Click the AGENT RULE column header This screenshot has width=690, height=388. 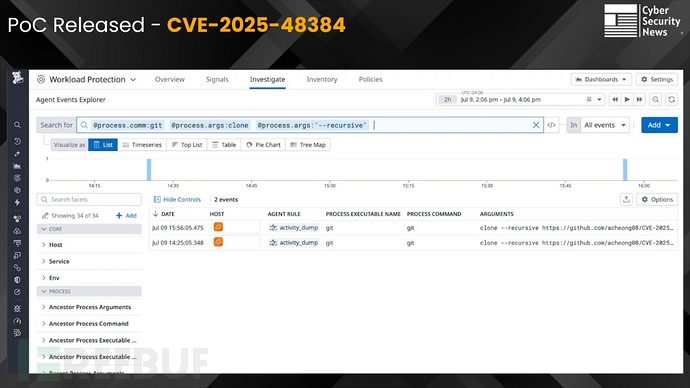tap(284, 214)
